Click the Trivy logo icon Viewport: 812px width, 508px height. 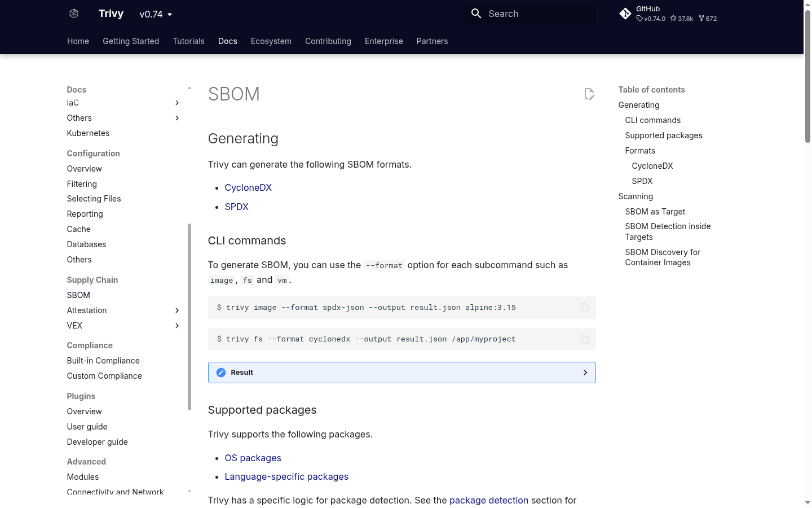click(74, 14)
